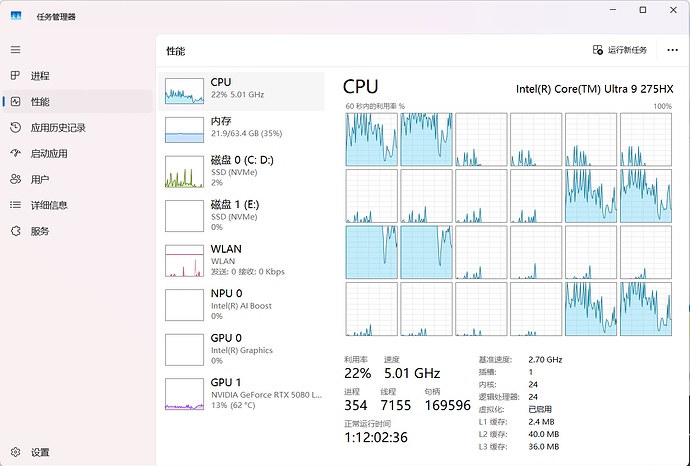Toggle the hamburger navigation menu
The height and width of the screenshot is (466, 690).
tap(15, 49)
